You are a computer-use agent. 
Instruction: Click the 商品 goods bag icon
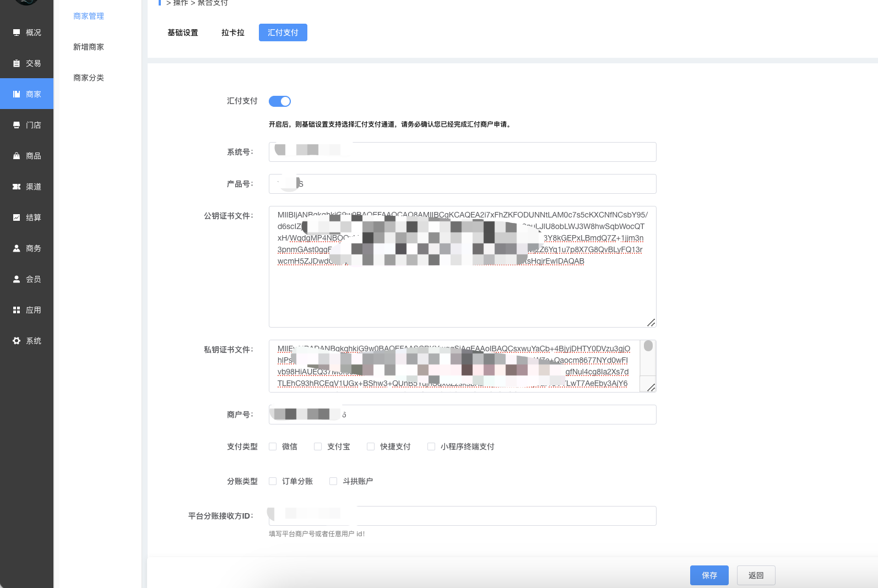[x=17, y=156]
